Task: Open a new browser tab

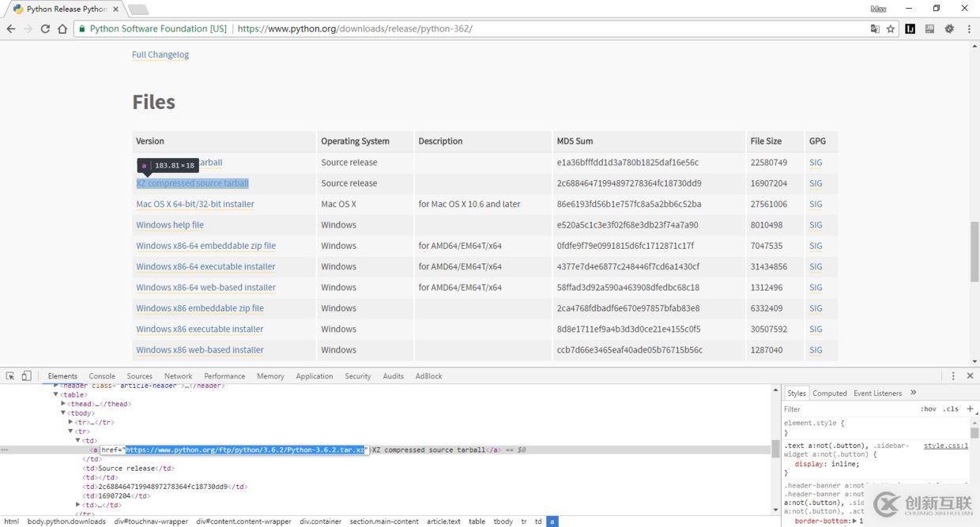Action: pos(138,9)
